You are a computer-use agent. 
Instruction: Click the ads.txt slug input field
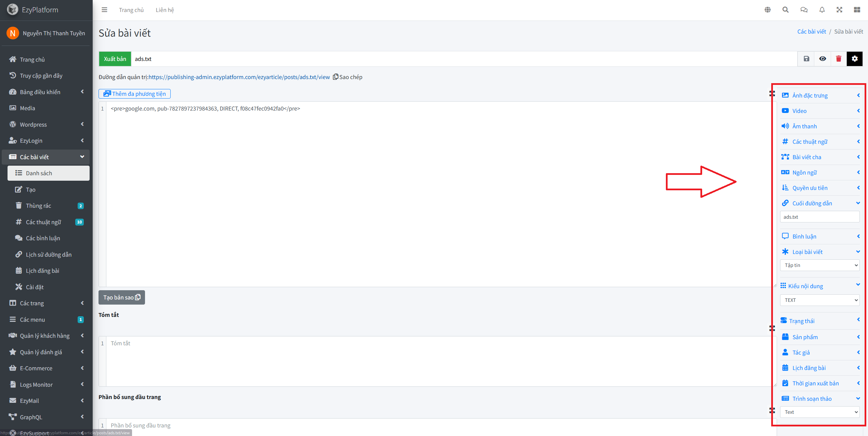(x=820, y=217)
